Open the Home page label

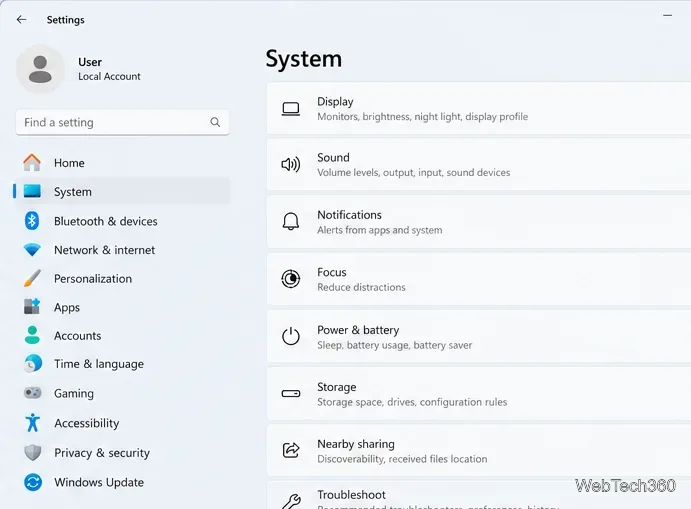click(x=69, y=163)
